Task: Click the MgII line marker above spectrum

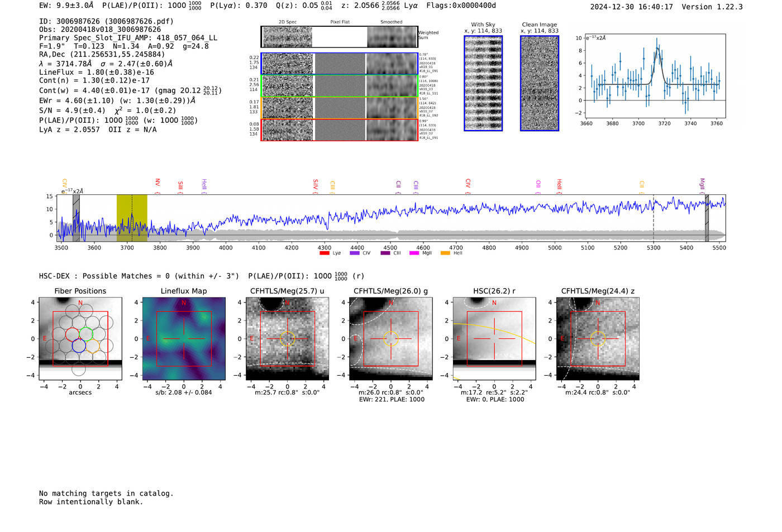Action: click(x=702, y=186)
